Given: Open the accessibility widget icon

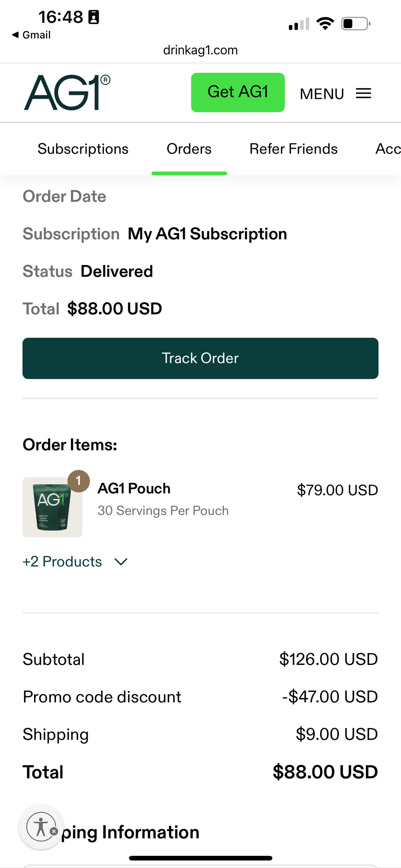Looking at the screenshot, I should click(x=41, y=827).
